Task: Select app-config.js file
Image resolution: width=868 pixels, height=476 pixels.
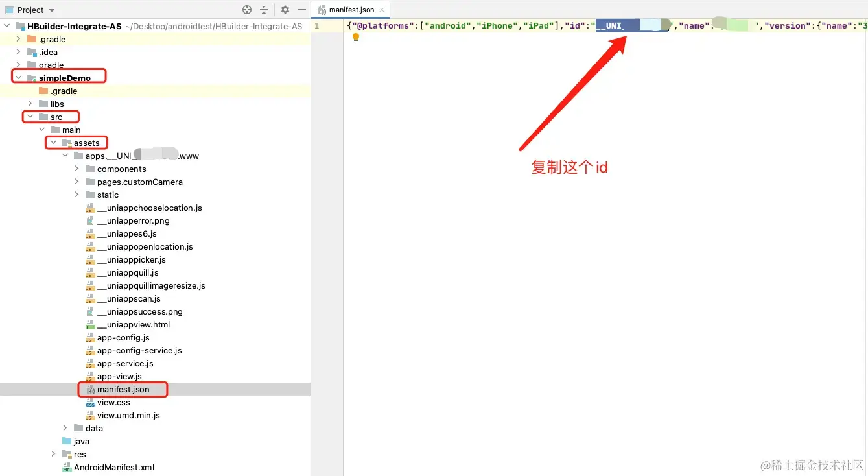Action: (123, 337)
